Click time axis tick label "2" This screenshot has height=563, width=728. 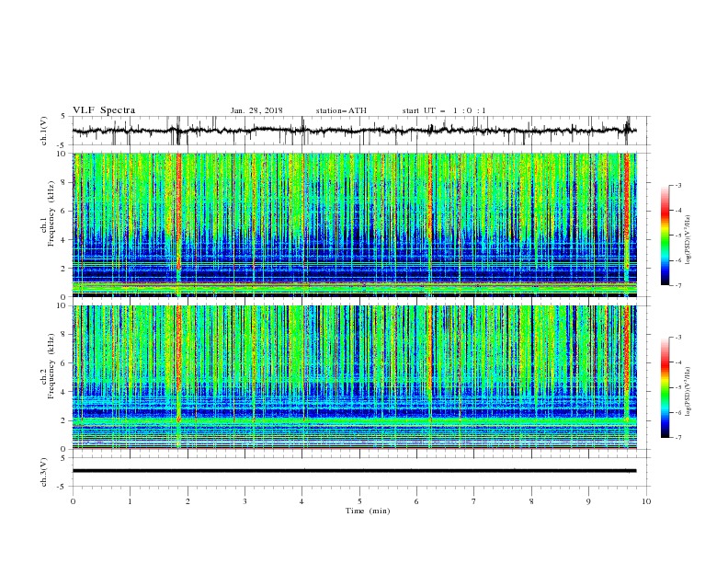[188, 501]
